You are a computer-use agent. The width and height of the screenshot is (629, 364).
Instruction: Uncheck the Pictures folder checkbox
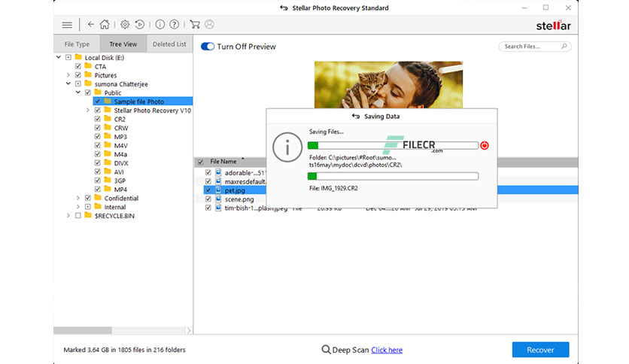click(78, 75)
